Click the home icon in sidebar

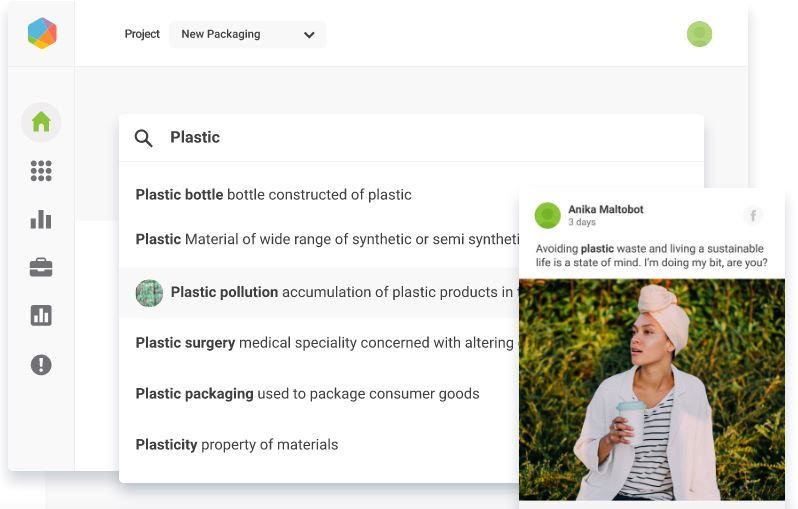(41, 122)
